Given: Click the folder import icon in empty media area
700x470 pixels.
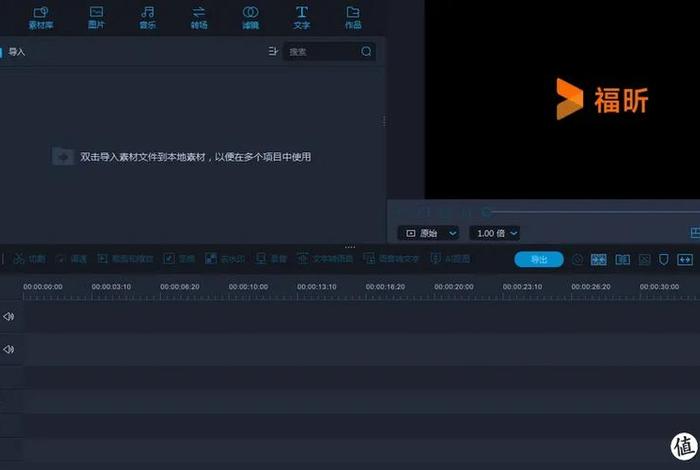Looking at the screenshot, I should [x=63, y=157].
